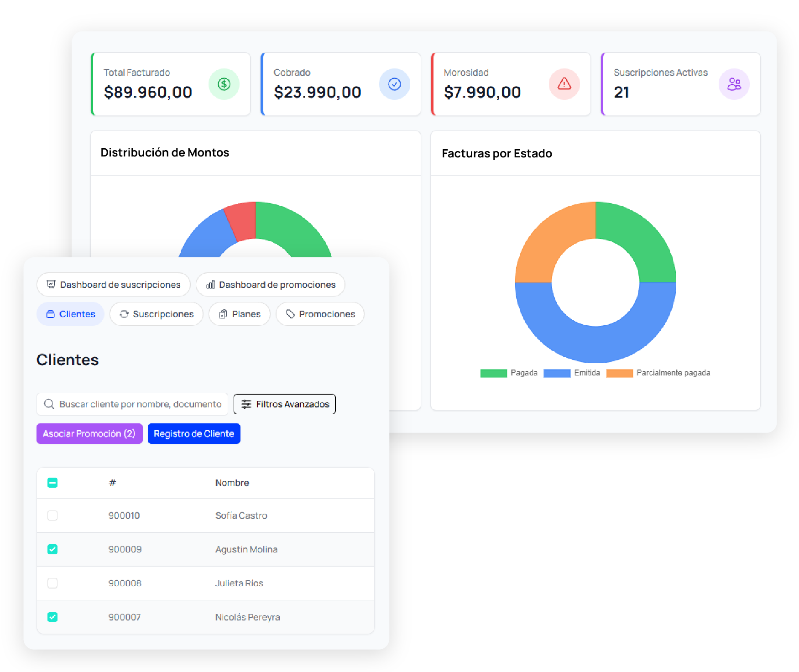Uncheck the box for Nicolás Pereyra

coord(52,617)
